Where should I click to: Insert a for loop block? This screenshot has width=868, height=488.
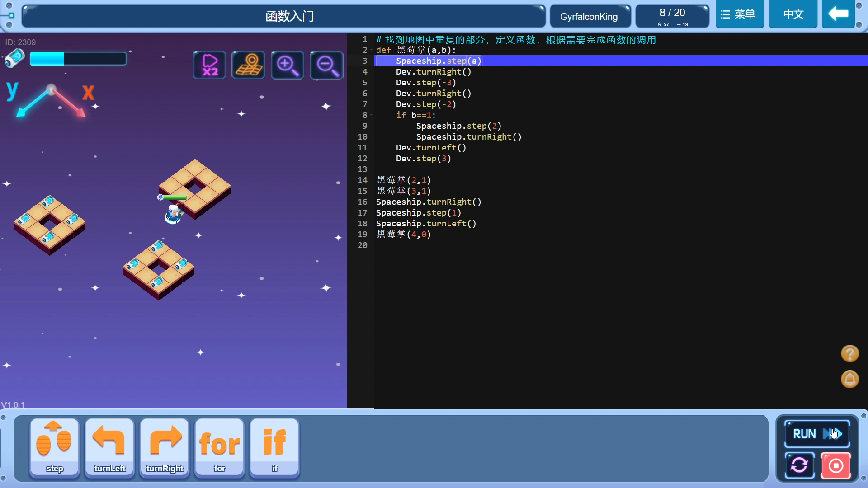219,447
